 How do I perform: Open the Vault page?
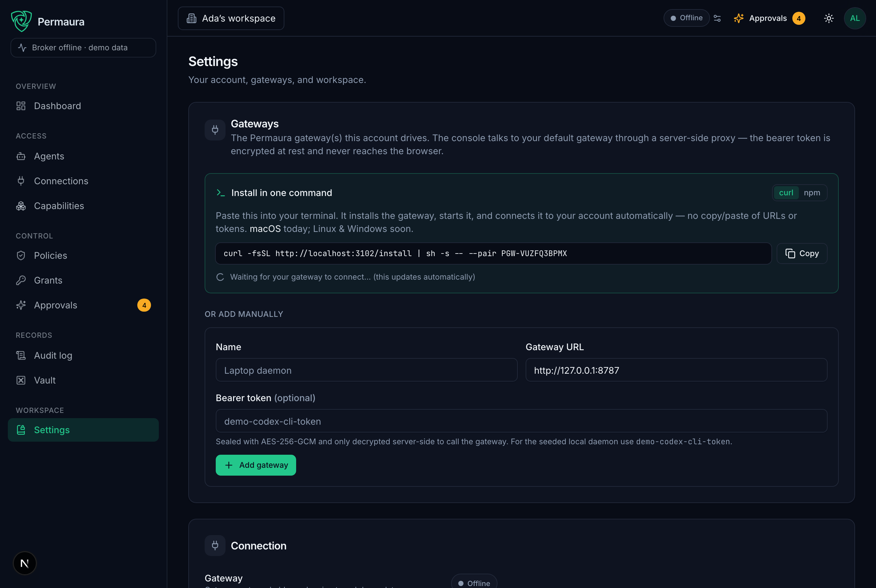click(x=83, y=380)
